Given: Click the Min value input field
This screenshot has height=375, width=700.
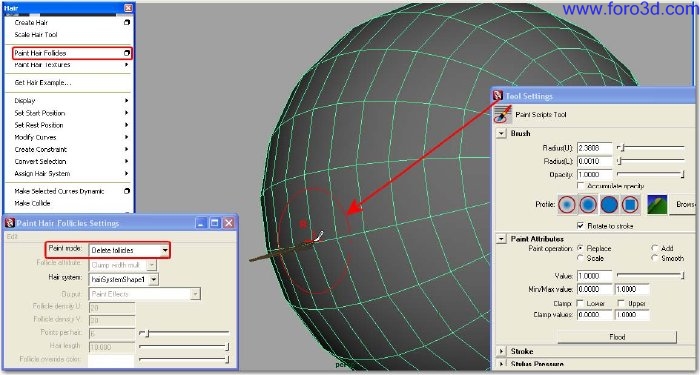Looking at the screenshot, I should [x=594, y=289].
